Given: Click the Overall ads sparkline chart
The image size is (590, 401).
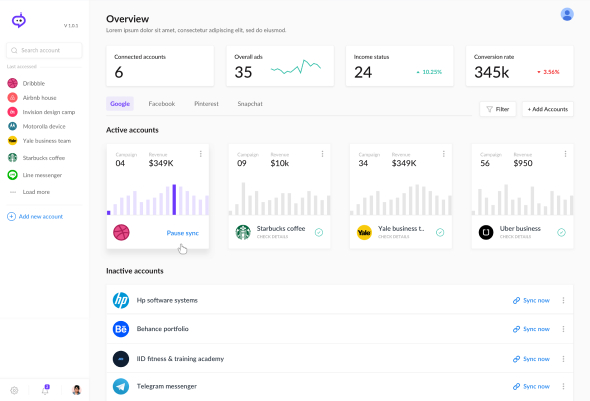Looking at the screenshot, I should 296,67.
